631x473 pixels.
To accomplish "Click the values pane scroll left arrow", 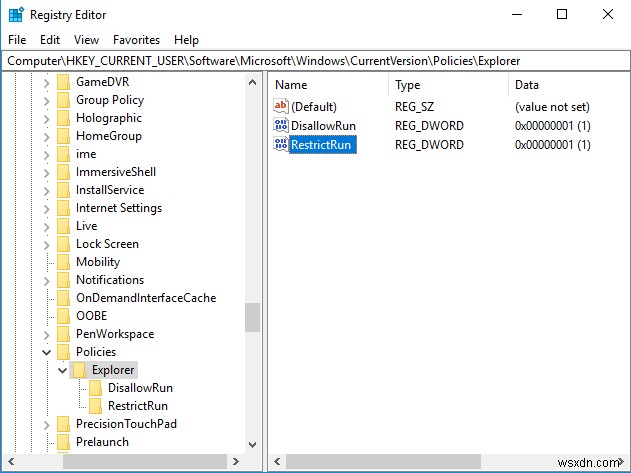I will point(277,461).
